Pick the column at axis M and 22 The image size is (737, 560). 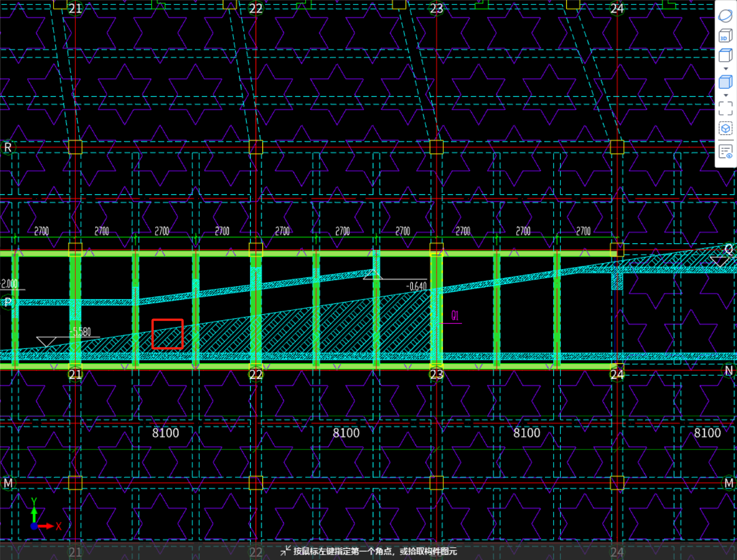(x=256, y=483)
